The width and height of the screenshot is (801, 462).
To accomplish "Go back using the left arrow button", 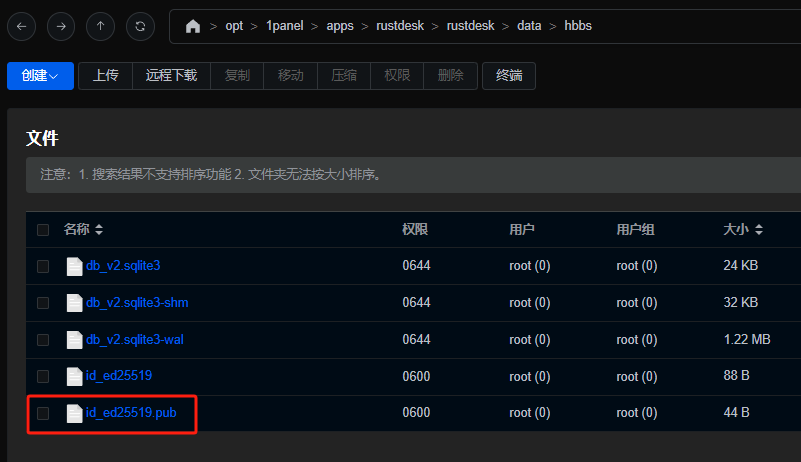I will click(x=21, y=26).
